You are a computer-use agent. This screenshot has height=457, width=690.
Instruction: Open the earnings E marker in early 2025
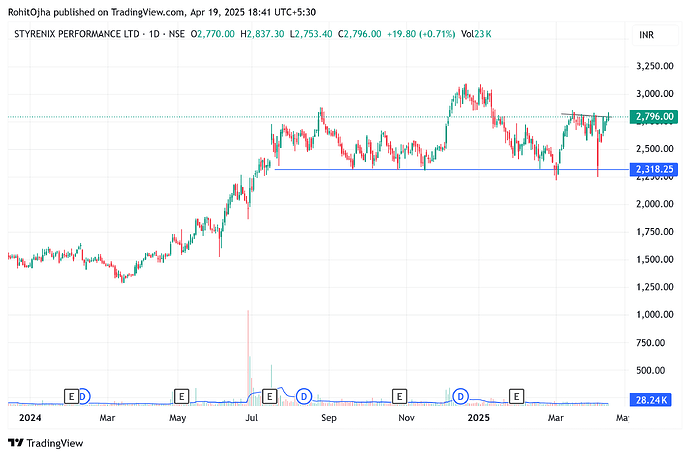516,397
